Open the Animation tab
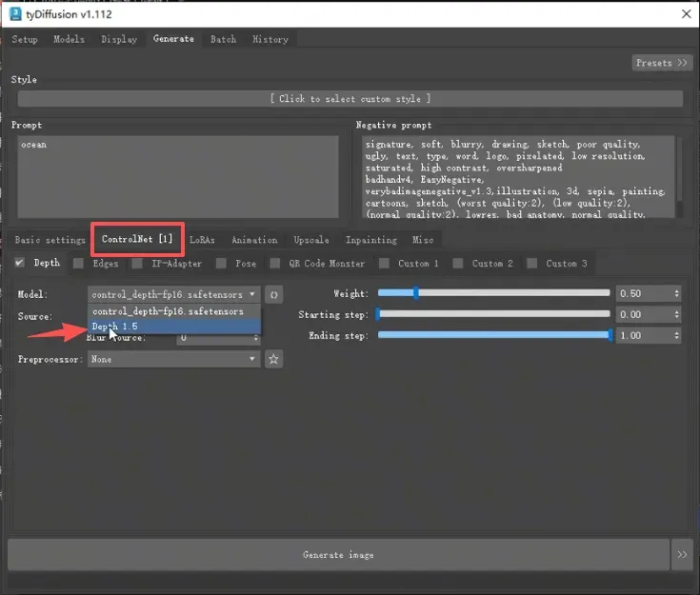Screen dimensions: 700x595 pyautogui.click(x=254, y=240)
